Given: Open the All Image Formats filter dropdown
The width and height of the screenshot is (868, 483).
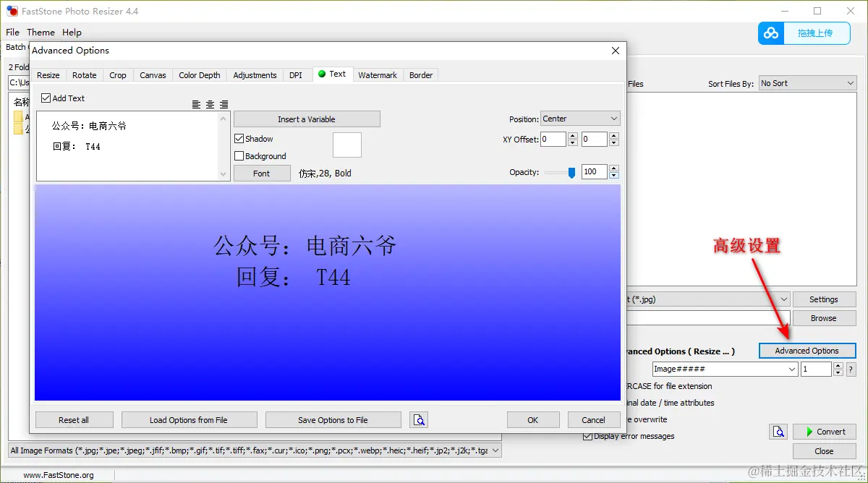Looking at the screenshot, I should [255, 450].
